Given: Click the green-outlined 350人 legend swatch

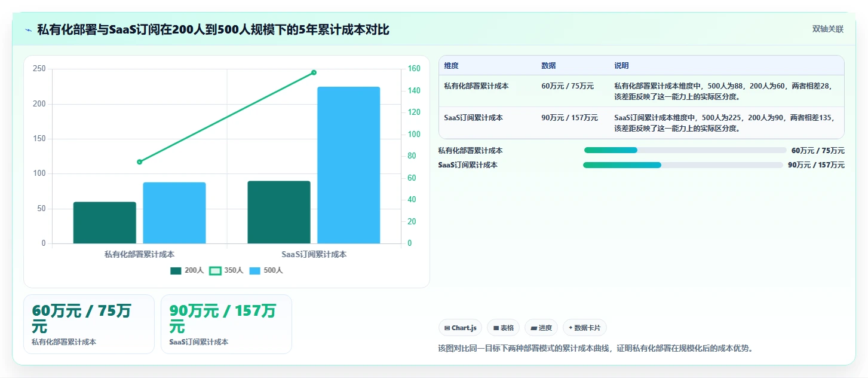Looking at the screenshot, I should click(x=215, y=271).
